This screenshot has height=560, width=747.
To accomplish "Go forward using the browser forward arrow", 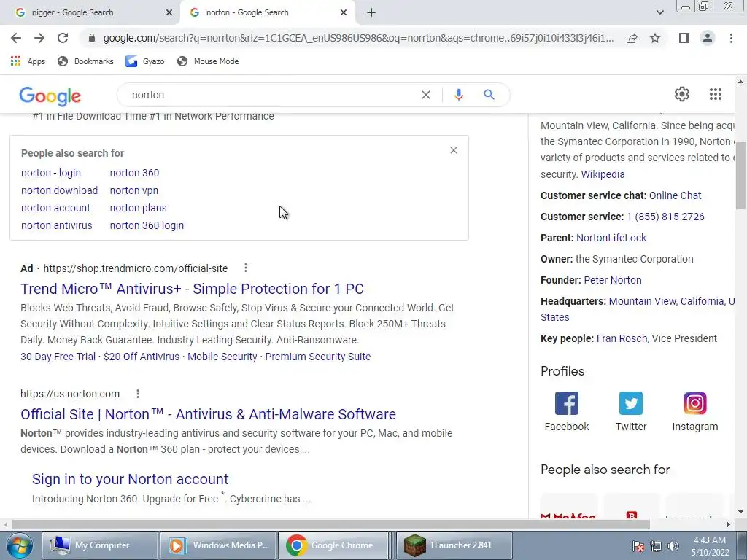I will pyautogui.click(x=39, y=38).
